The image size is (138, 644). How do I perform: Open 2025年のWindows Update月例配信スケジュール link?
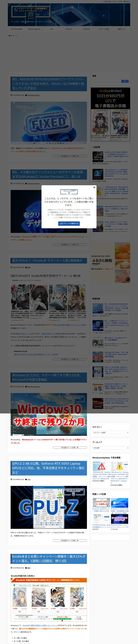point(101,527)
